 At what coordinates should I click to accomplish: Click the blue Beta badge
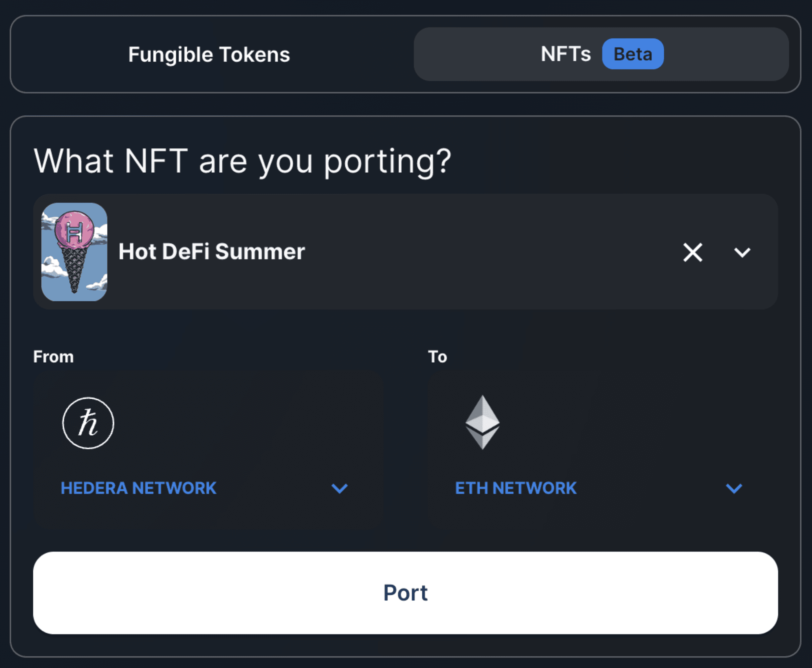(x=633, y=54)
